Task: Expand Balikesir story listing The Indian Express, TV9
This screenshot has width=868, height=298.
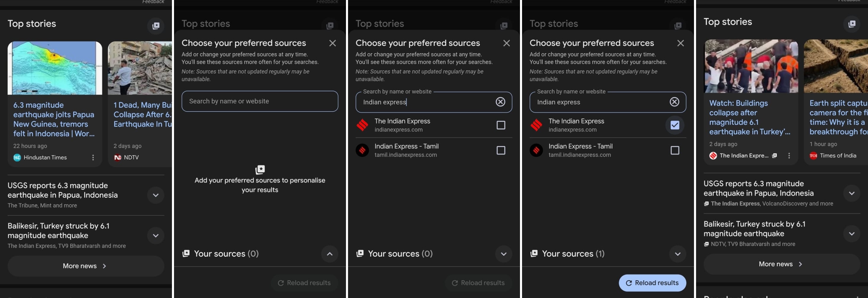Action: (156, 235)
